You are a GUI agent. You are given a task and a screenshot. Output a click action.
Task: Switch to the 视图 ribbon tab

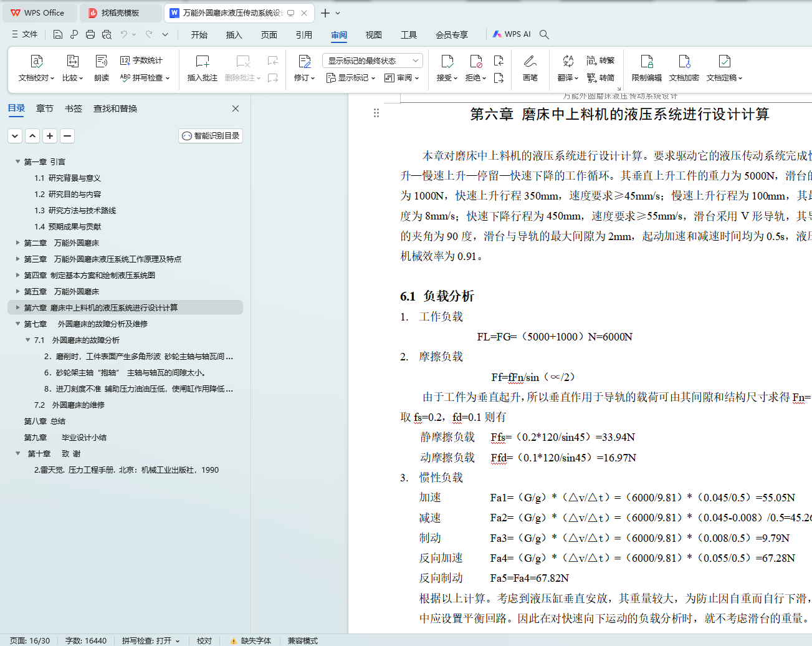click(x=374, y=35)
